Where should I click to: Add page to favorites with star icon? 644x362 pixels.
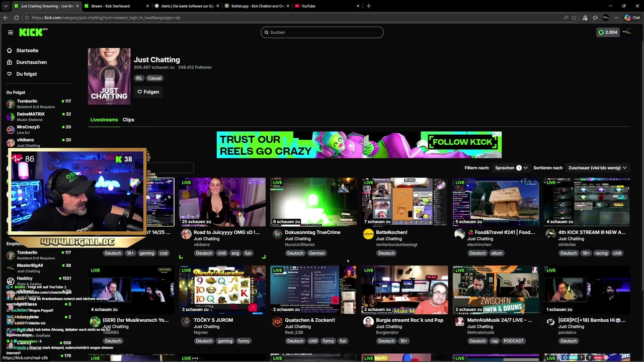click(574, 18)
